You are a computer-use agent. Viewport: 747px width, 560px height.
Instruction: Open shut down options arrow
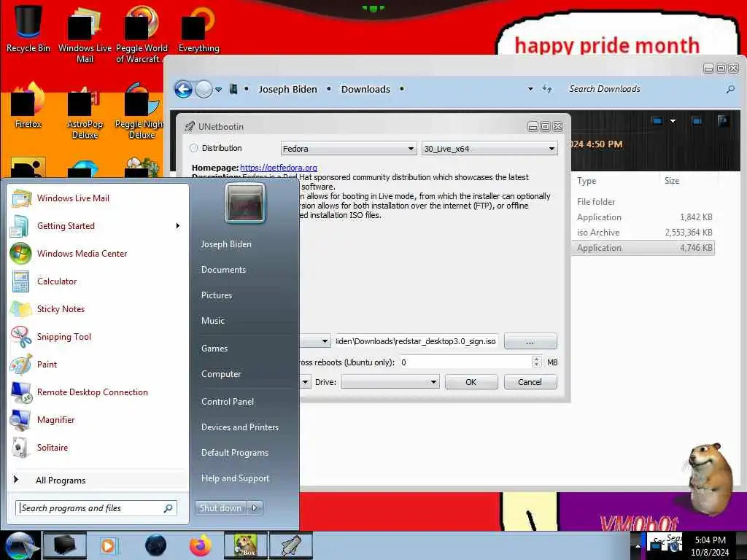(x=255, y=508)
